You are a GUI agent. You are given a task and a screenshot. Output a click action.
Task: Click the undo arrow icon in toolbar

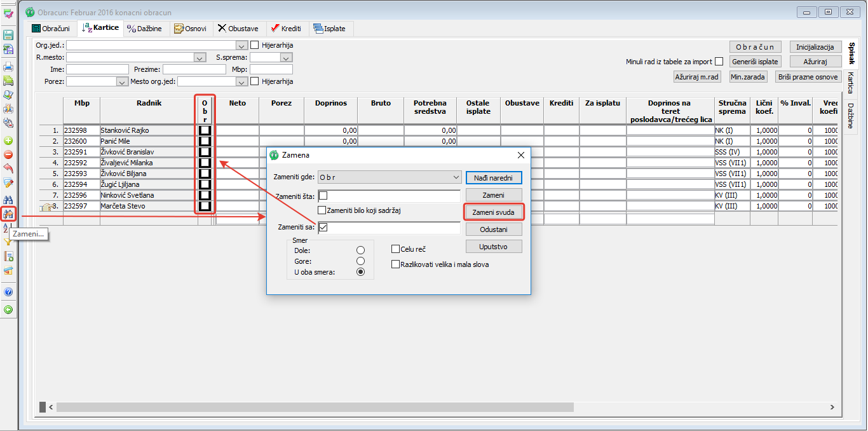coord(8,168)
